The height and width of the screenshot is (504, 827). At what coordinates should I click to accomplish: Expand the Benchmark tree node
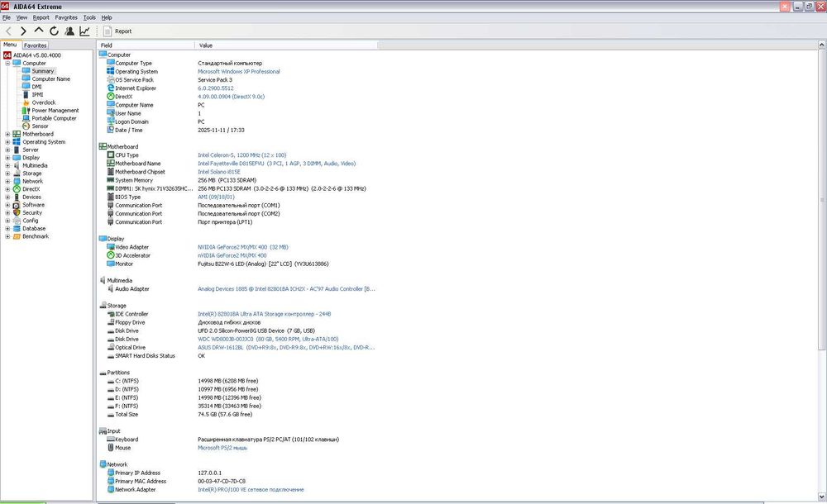tap(8, 236)
